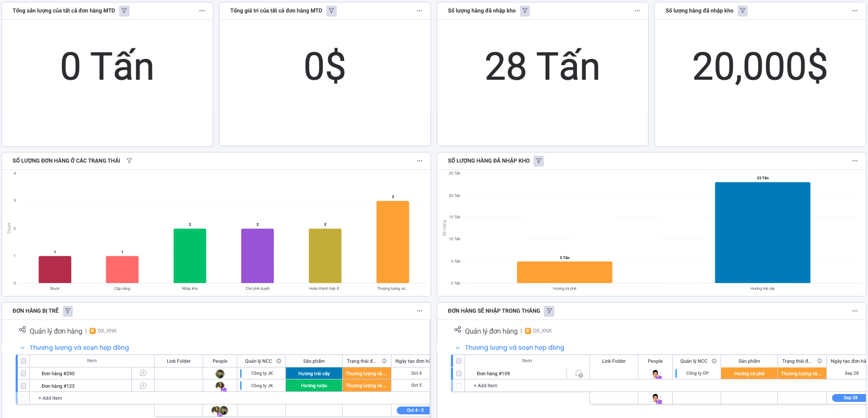Check the box for Đơn hàng #109

[459, 374]
